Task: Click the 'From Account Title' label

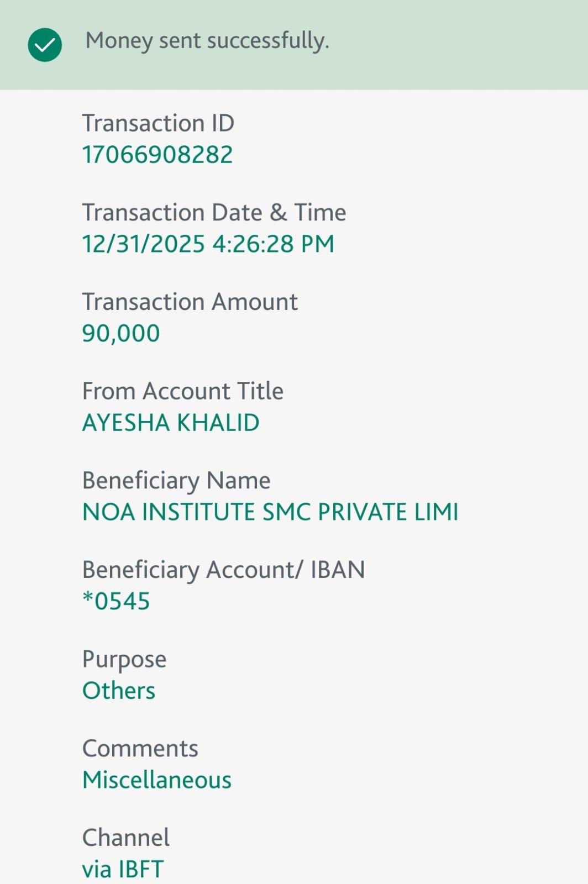Action: coord(182,391)
